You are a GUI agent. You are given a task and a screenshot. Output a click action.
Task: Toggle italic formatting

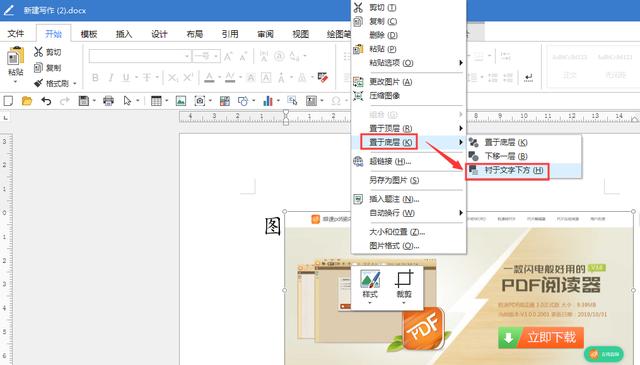pyautogui.click(x=111, y=78)
